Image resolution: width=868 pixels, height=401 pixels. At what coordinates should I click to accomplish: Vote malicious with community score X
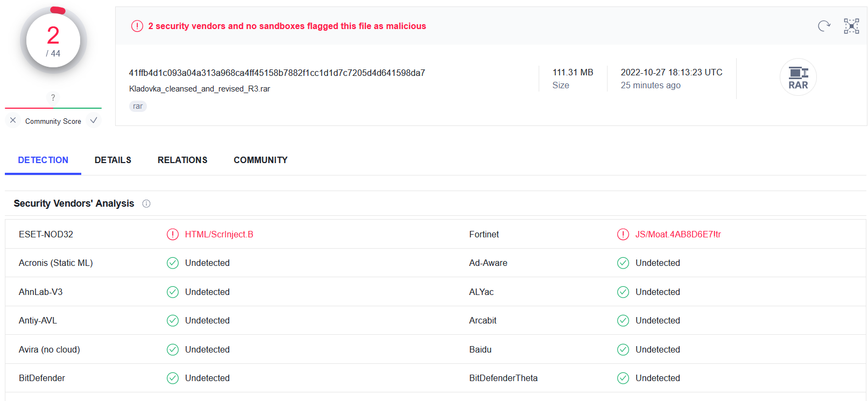pyautogui.click(x=13, y=121)
